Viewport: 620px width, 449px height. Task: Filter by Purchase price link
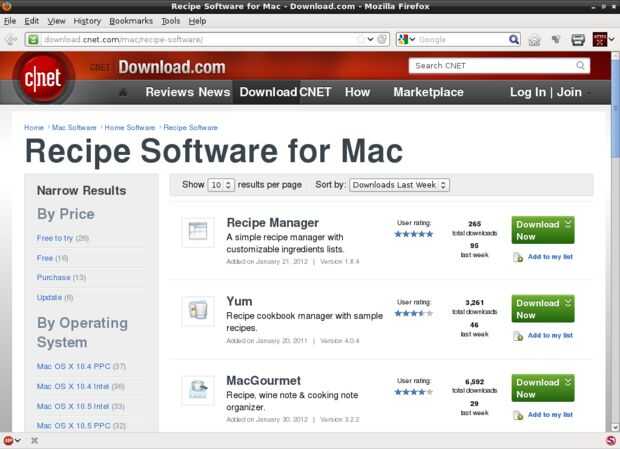tap(53, 277)
